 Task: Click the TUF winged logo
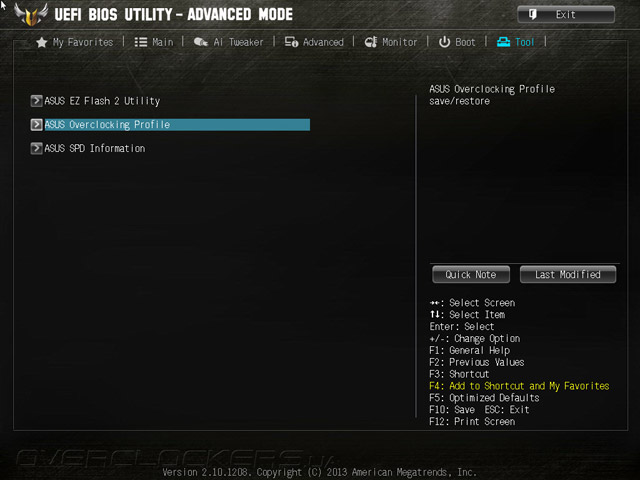pos(31,15)
